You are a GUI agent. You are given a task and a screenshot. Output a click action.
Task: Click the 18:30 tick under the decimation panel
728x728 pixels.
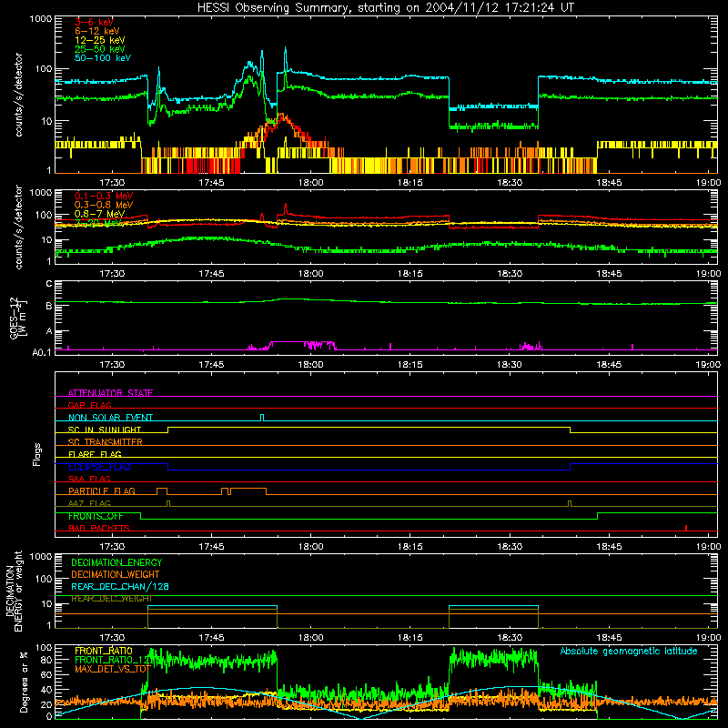click(x=510, y=638)
